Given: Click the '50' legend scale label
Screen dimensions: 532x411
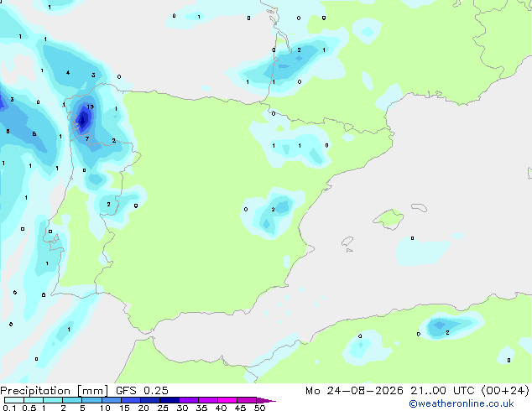Looking at the screenshot, I should click(x=259, y=408).
